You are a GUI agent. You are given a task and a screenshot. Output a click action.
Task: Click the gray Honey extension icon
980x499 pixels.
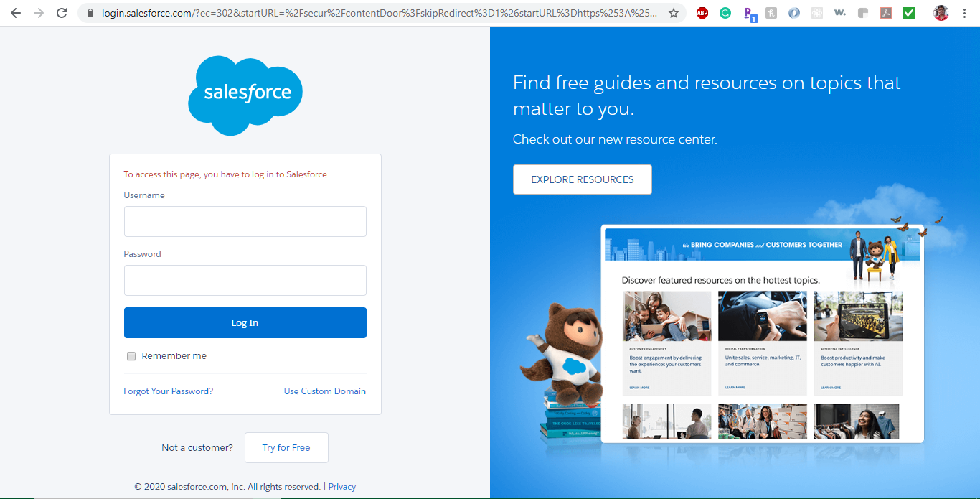pyautogui.click(x=771, y=13)
